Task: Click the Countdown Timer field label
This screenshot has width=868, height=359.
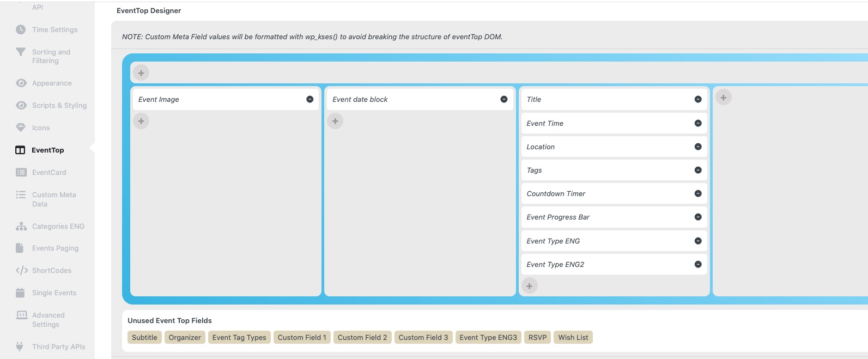Action: [x=556, y=193]
